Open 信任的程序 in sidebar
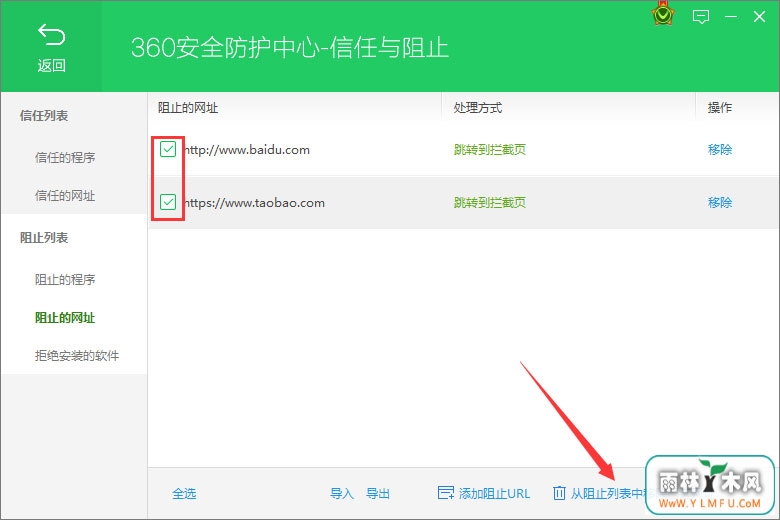This screenshot has width=780, height=520. (65, 158)
